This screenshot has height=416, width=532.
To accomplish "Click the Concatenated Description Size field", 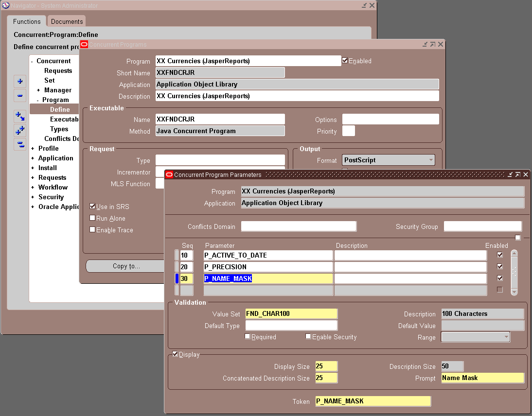I will click(x=326, y=378).
